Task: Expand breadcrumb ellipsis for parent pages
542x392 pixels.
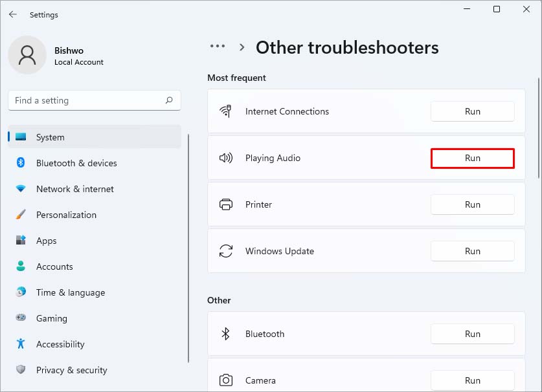Action: (x=218, y=46)
